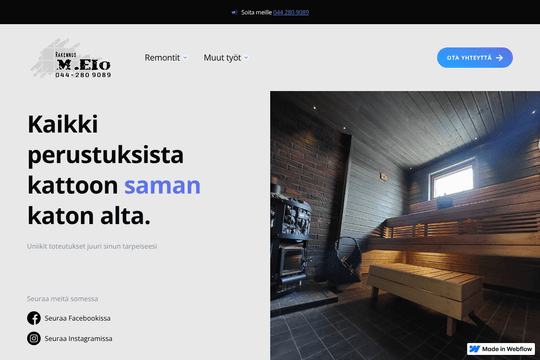Click the sauna hero image
This screenshot has width=540, height=360.
tap(405, 225)
